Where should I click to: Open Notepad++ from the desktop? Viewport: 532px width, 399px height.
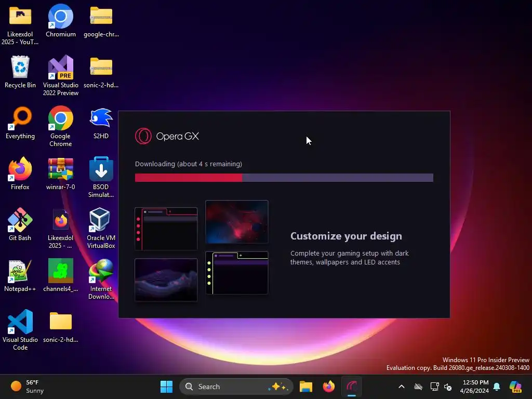pyautogui.click(x=20, y=275)
